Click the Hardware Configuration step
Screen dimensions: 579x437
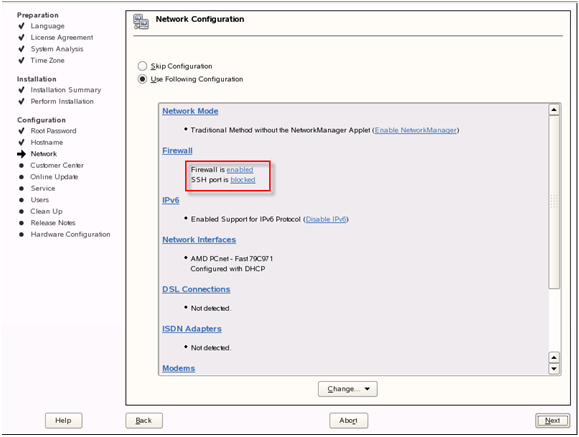click(70, 234)
